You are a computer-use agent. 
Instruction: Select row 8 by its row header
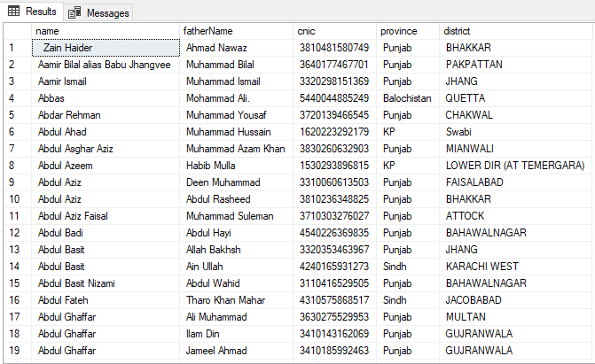tap(16, 166)
